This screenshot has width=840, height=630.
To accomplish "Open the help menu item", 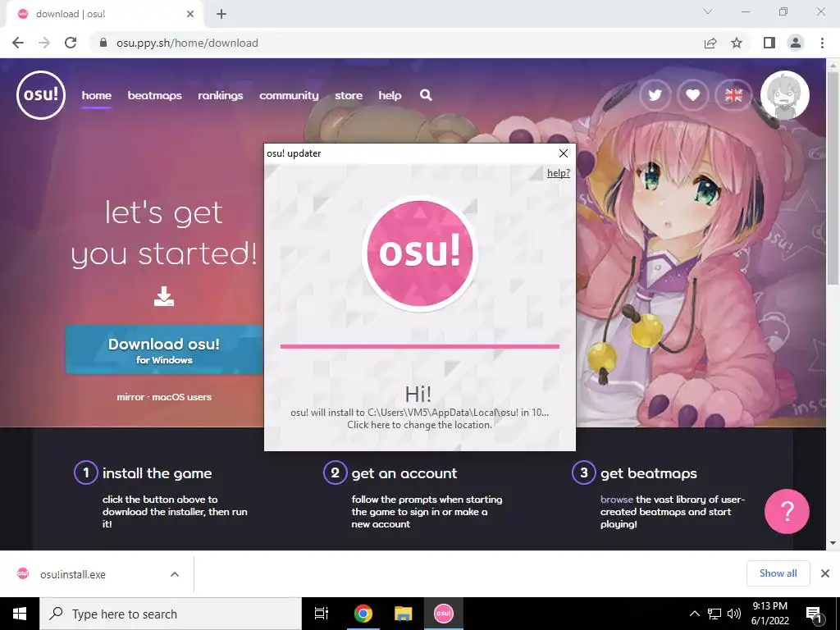I will tap(390, 95).
